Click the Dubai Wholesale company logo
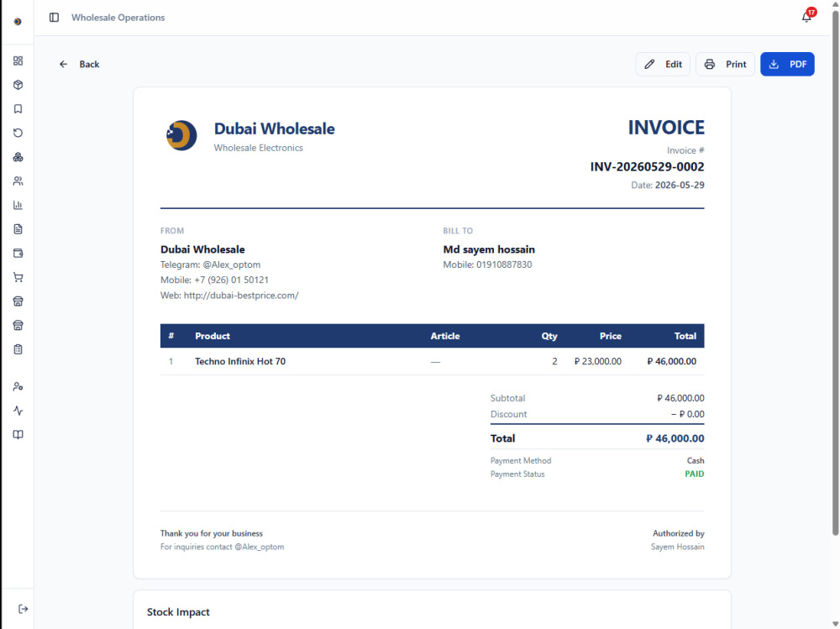 [181, 135]
